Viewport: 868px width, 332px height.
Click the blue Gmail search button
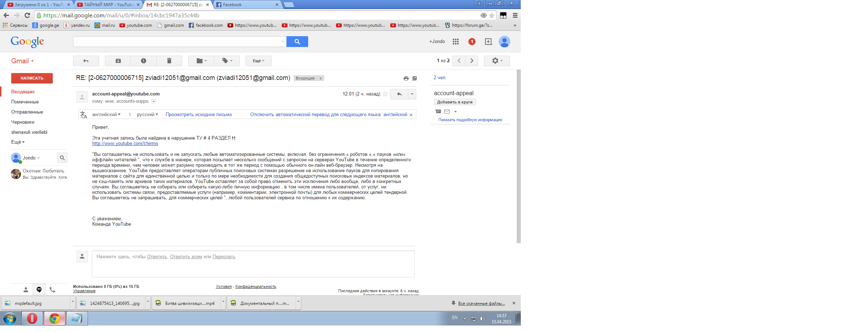[297, 42]
